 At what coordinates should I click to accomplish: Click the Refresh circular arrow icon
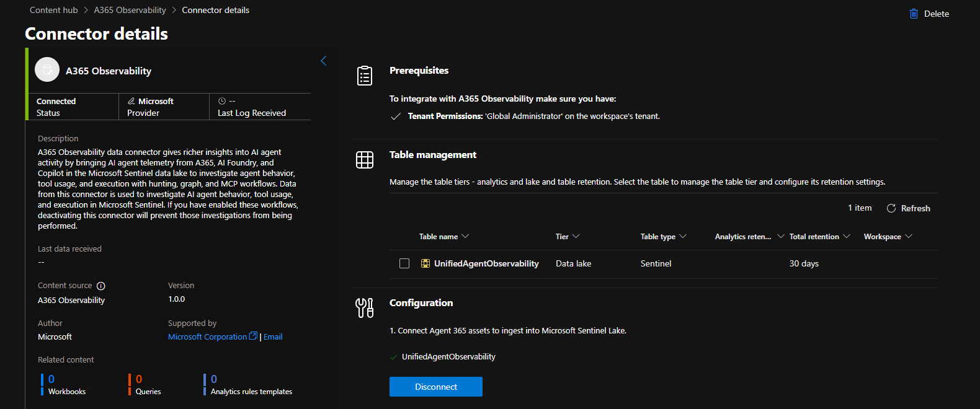point(891,208)
